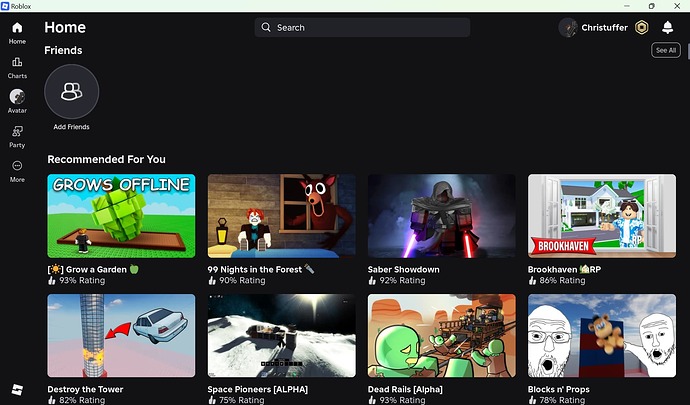Open the Space Pioneers [ALPHA] thumbnail

click(282, 336)
